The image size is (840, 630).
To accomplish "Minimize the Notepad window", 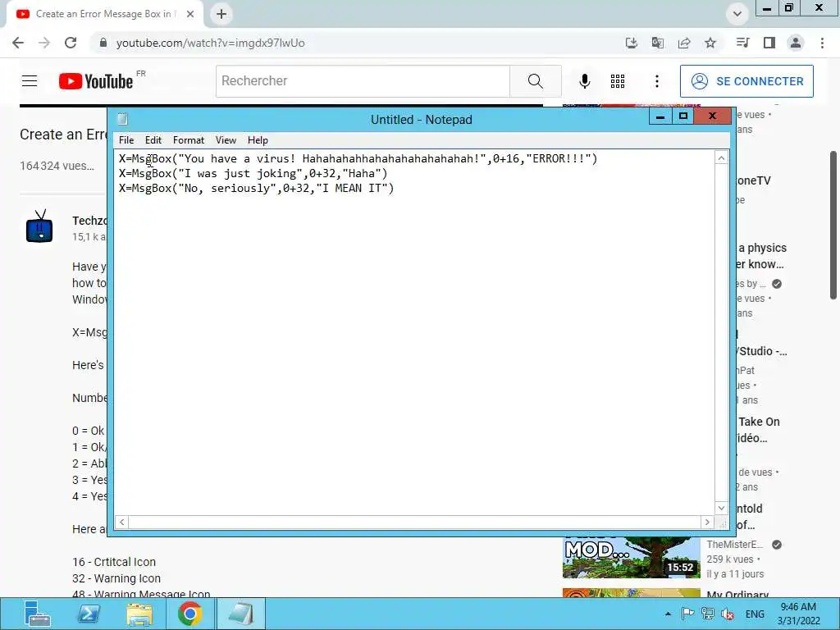I will pos(660,116).
